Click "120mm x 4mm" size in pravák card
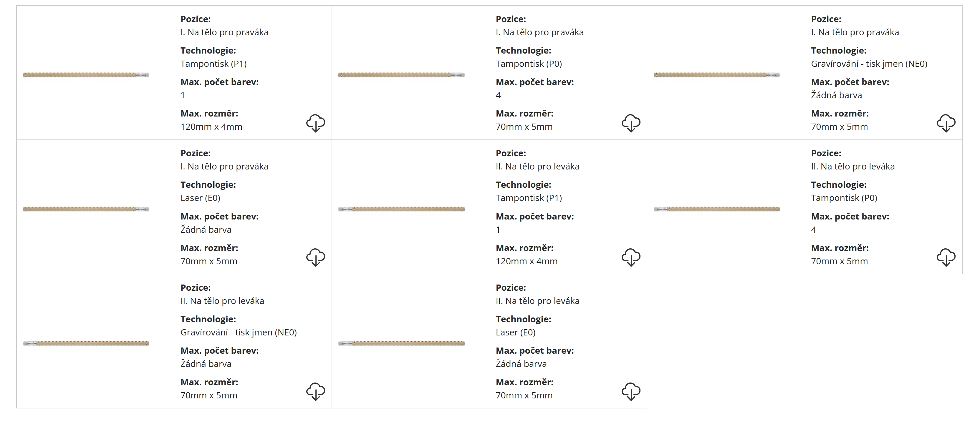980x424 pixels. click(211, 127)
